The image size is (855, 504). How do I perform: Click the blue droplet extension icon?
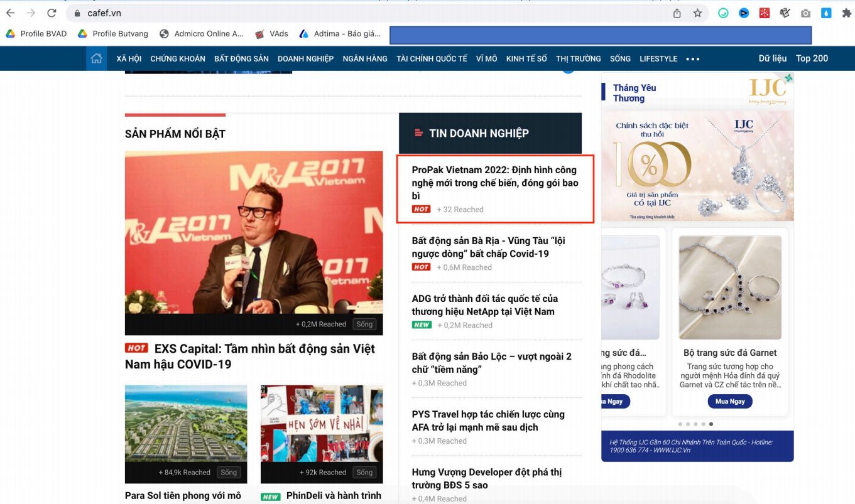click(x=826, y=13)
